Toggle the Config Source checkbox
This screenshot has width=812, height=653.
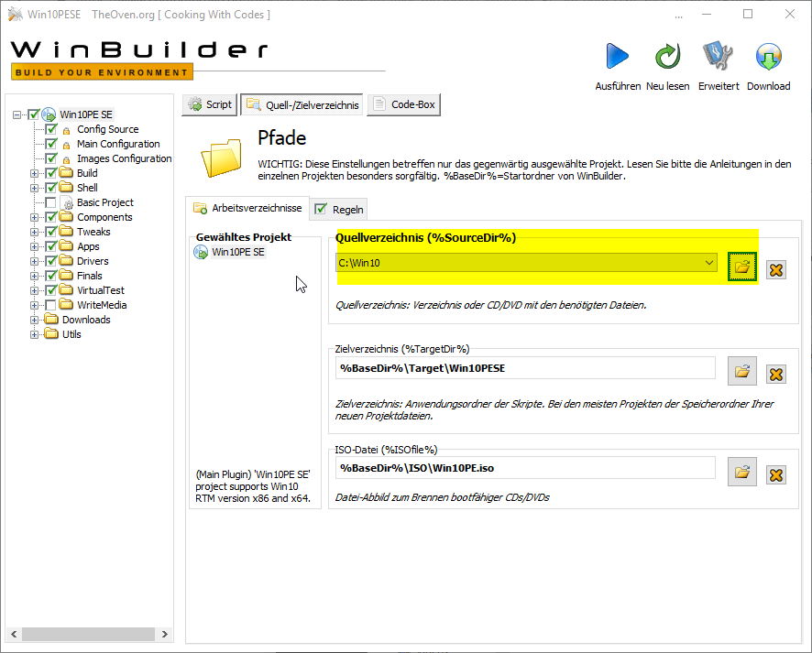[50, 129]
